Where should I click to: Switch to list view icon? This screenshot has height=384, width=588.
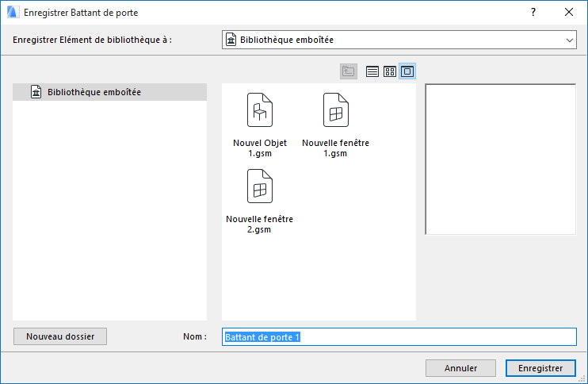[372, 71]
